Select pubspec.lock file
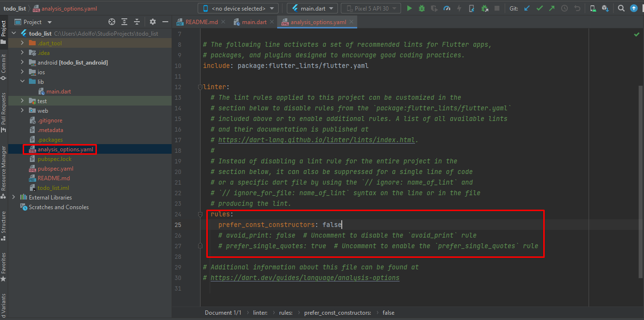The width and height of the screenshot is (644, 320). tap(54, 159)
